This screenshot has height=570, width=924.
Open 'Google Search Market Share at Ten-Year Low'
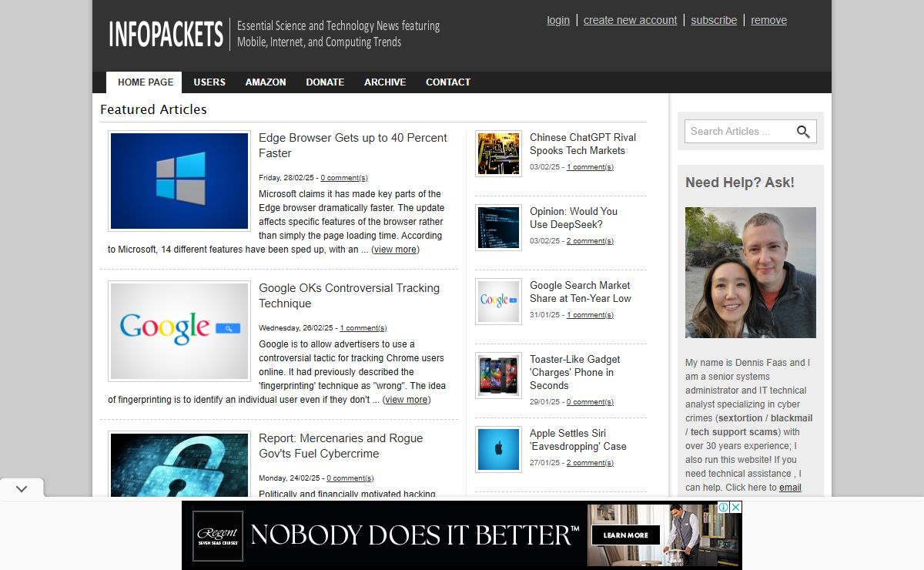[x=581, y=292]
